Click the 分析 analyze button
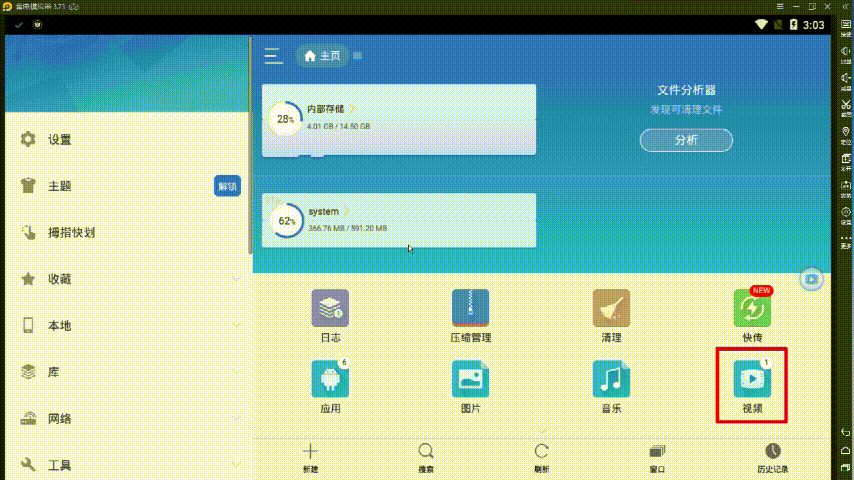 686,140
